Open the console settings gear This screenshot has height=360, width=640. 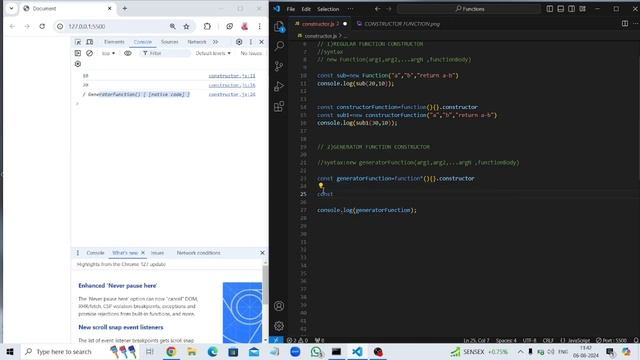pyautogui.click(x=78, y=64)
